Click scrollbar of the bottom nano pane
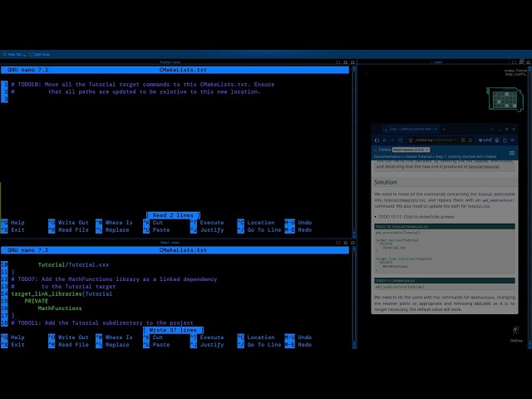The image size is (532, 399). point(354,298)
